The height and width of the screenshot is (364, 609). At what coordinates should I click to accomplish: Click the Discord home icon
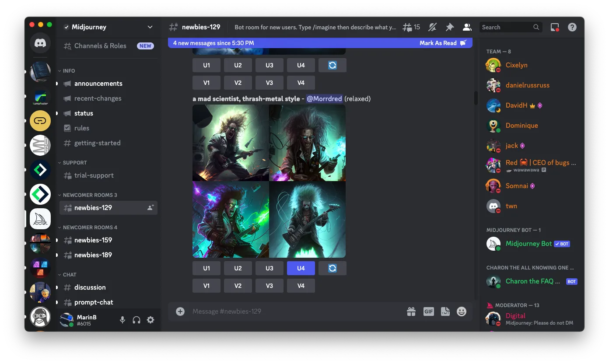40,44
